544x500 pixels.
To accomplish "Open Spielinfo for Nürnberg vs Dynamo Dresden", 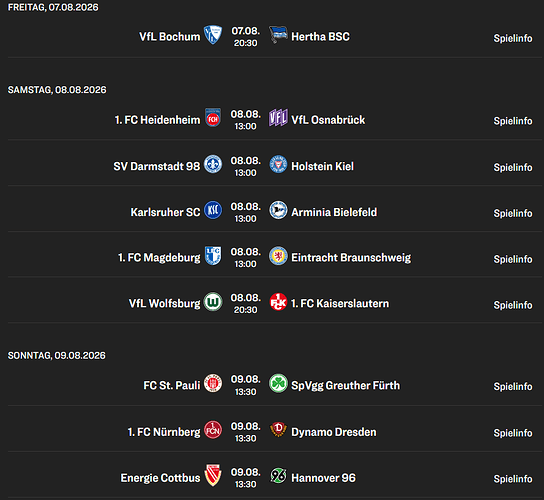I will pyautogui.click(x=513, y=433).
